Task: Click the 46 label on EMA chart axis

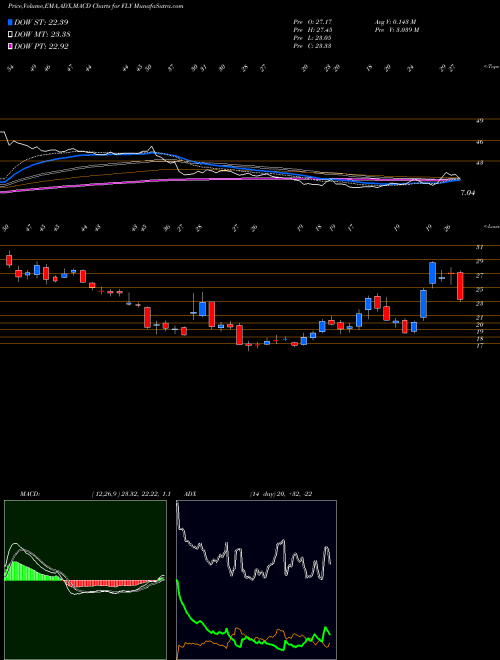Action: coord(479,142)
